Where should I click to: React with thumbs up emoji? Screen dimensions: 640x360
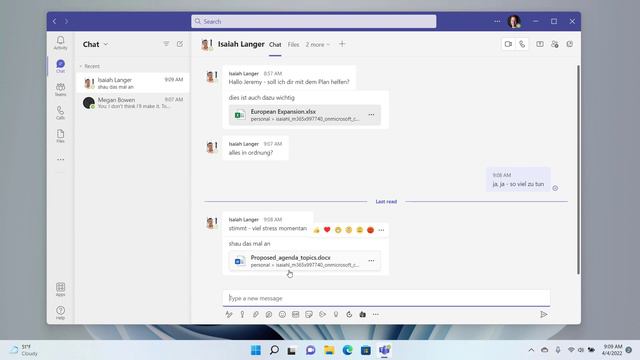[316, 230]
